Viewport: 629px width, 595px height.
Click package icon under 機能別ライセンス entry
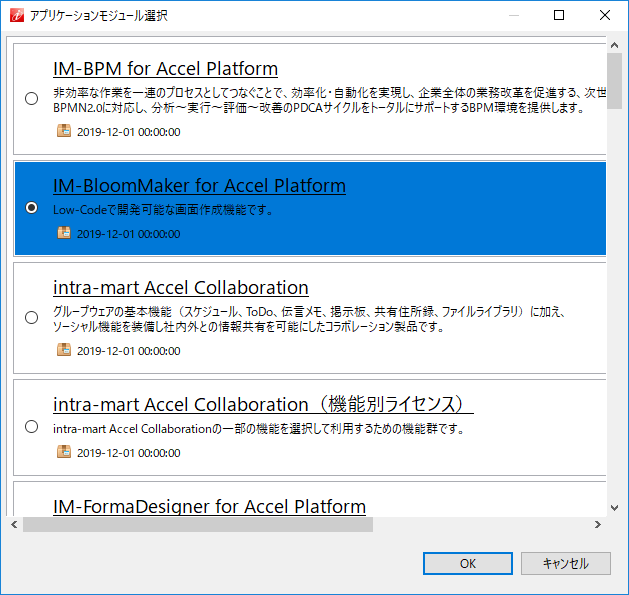click(64, 452)
